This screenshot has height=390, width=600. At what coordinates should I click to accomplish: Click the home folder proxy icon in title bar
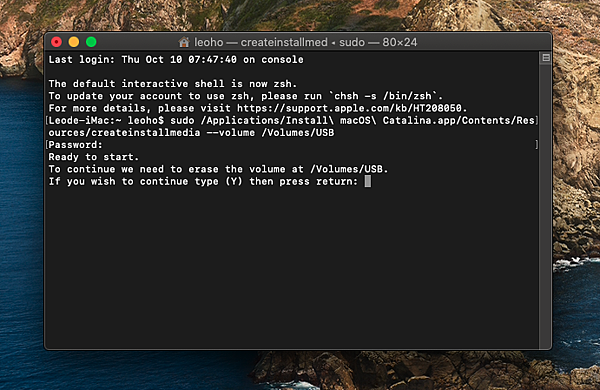click(184, 42)
